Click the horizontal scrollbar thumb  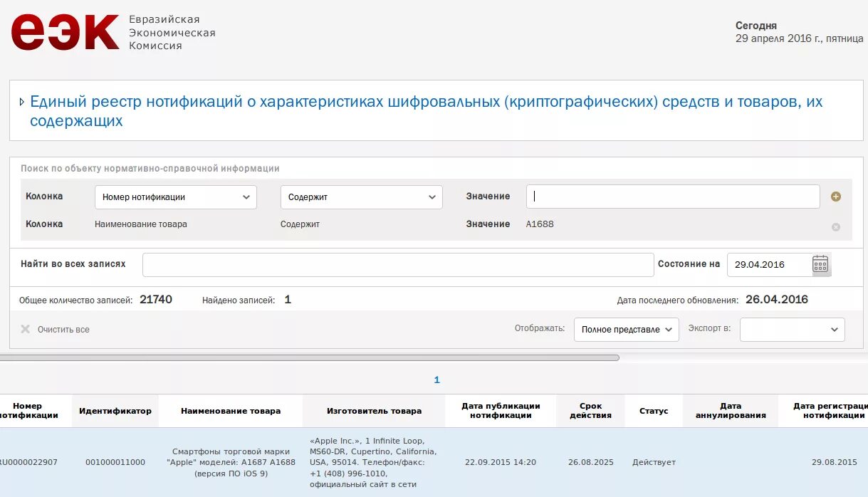pos(310,357)
